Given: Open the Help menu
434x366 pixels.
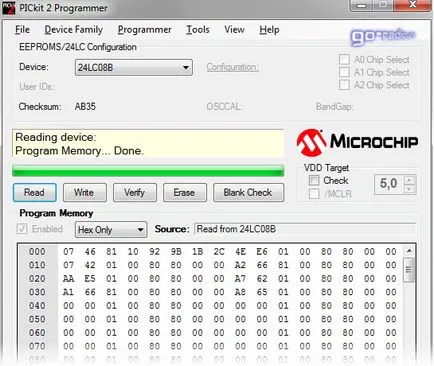Looking at the screenshot, I should coord(269,30).
